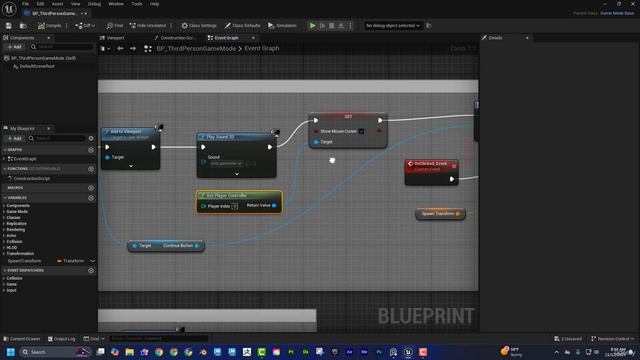Play the level with the green arrow

(312, 26)
